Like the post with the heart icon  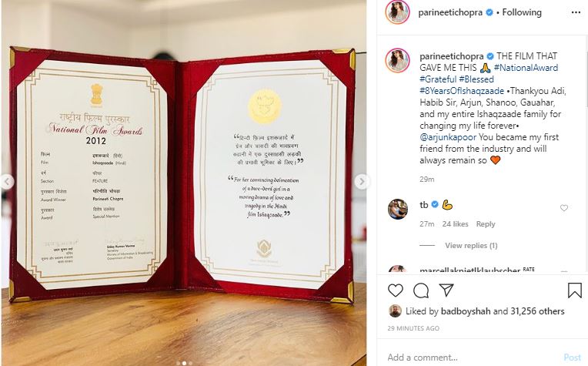tap(396, 290)
